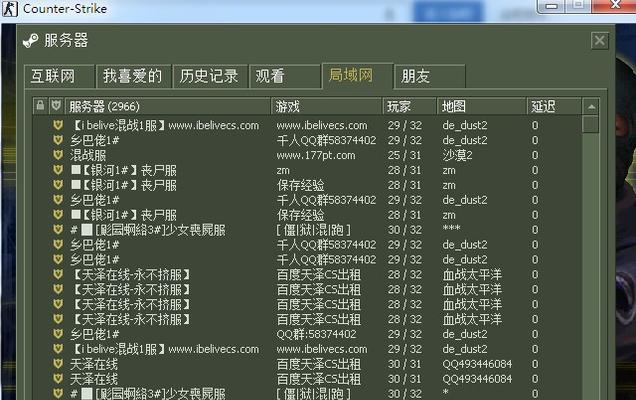Click the server list scrollbar thumb
Screen dimensions: 636x400
click(590, 124)
